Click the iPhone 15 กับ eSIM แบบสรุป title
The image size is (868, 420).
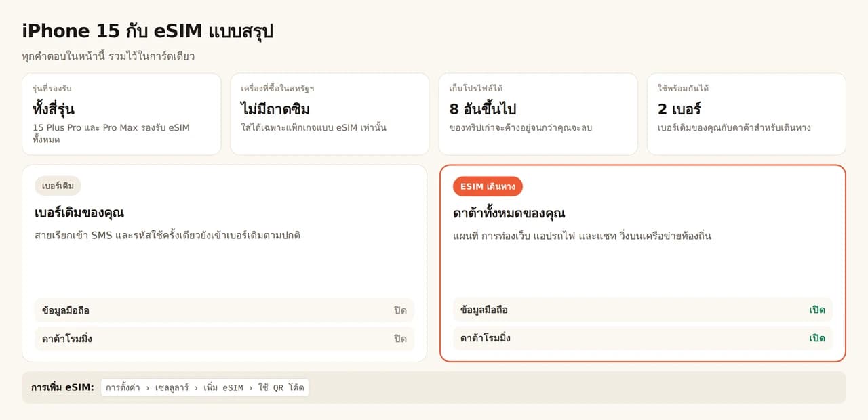pyautogui.click(x=148, y=31)
